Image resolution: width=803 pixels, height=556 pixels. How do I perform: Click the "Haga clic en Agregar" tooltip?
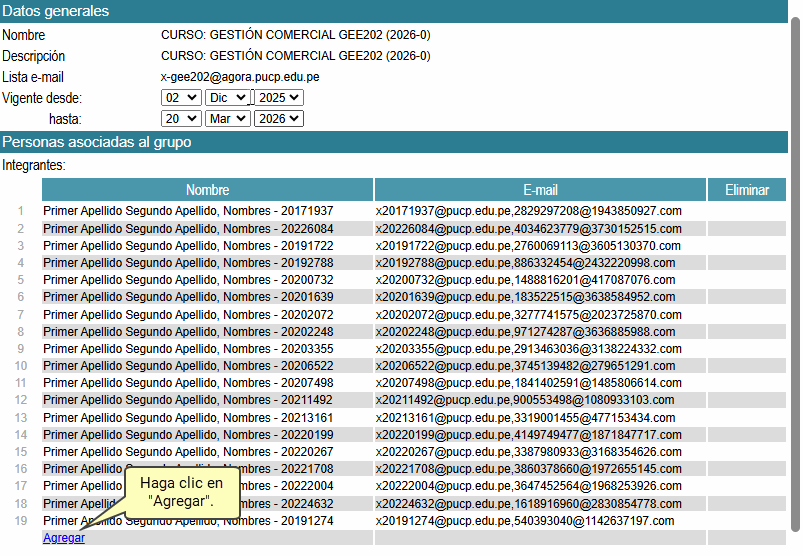(181, 490)
